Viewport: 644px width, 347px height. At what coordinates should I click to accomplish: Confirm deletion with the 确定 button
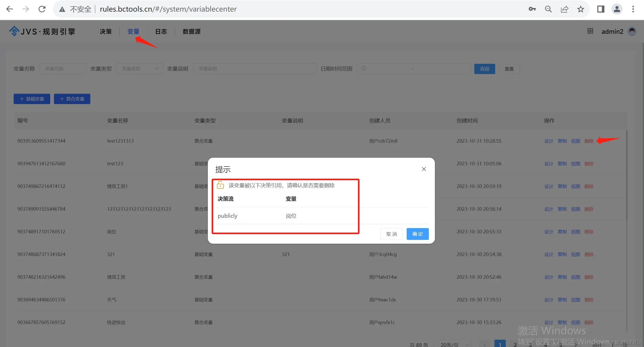(x=417, y=234)
